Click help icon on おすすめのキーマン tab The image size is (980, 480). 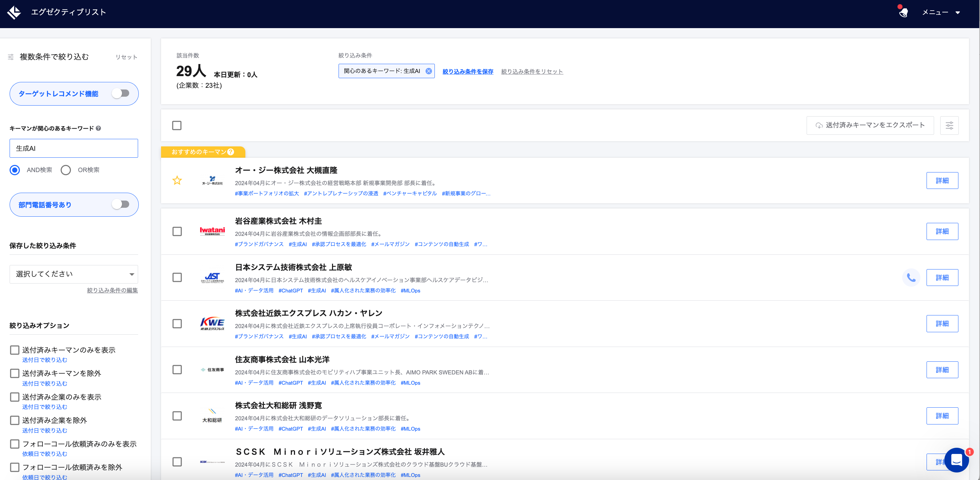[x=231, y=152]
